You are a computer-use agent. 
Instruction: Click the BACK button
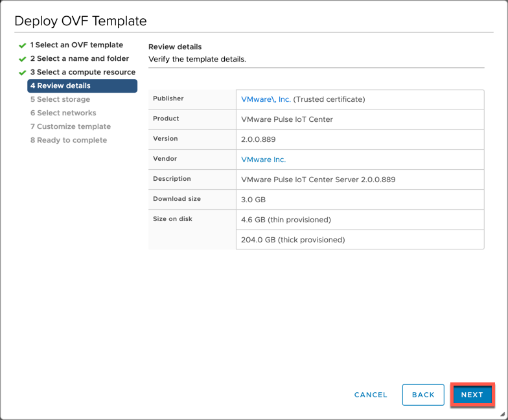tap(423, 395)
